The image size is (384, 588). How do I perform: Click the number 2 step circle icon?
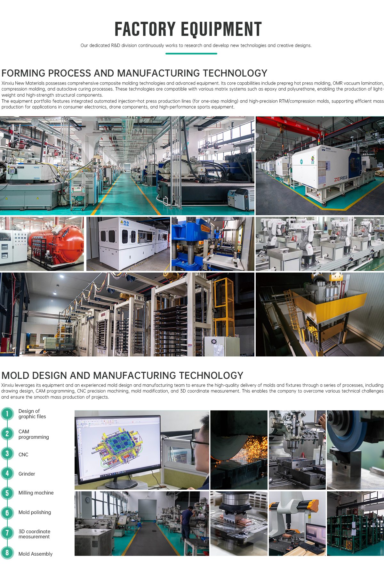7,434
